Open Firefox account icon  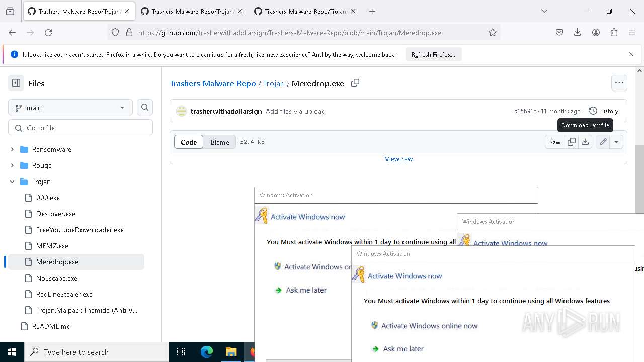click(x=596, y=32)
